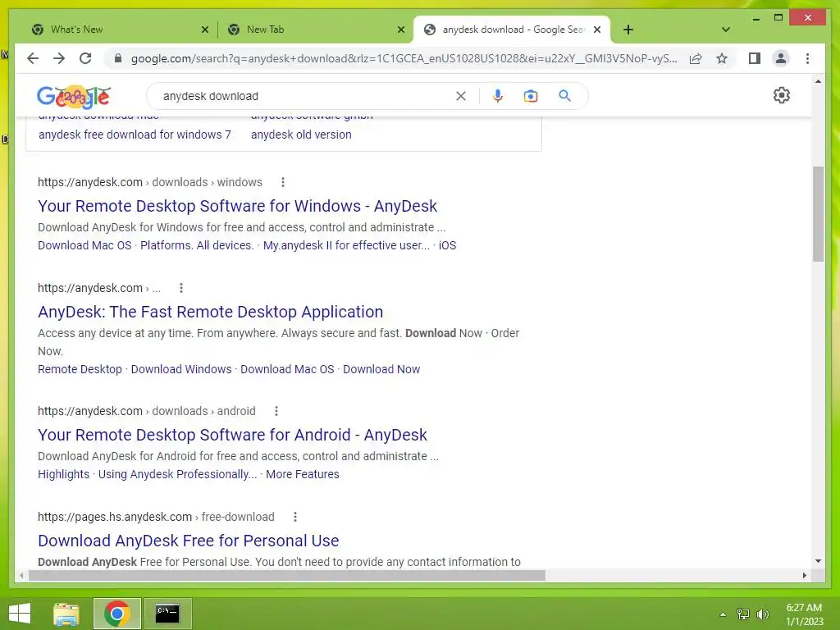Screen dimensions: 840x630
Task: Open Your Remote Desktop Software for Windows result
Action: coord(237,206)
